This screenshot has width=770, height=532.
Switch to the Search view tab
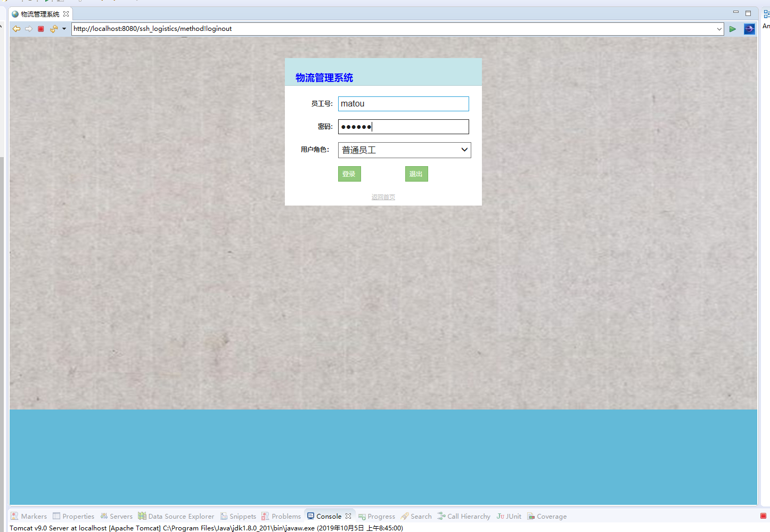(x=416, y=516)
